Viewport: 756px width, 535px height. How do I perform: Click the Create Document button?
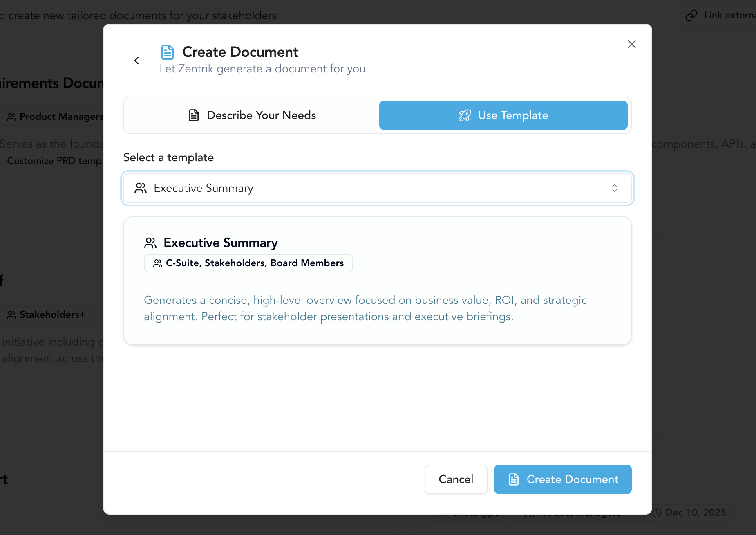pyautogui.click(x=563, y=479)
